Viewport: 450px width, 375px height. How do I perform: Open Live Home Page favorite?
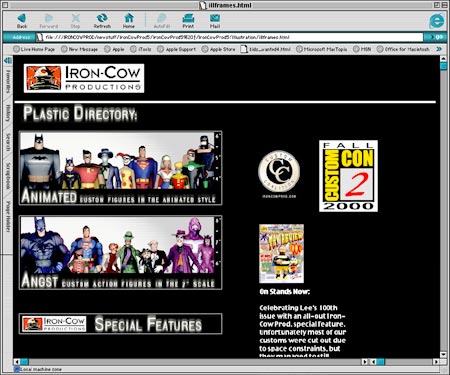[x=34, y=49]
